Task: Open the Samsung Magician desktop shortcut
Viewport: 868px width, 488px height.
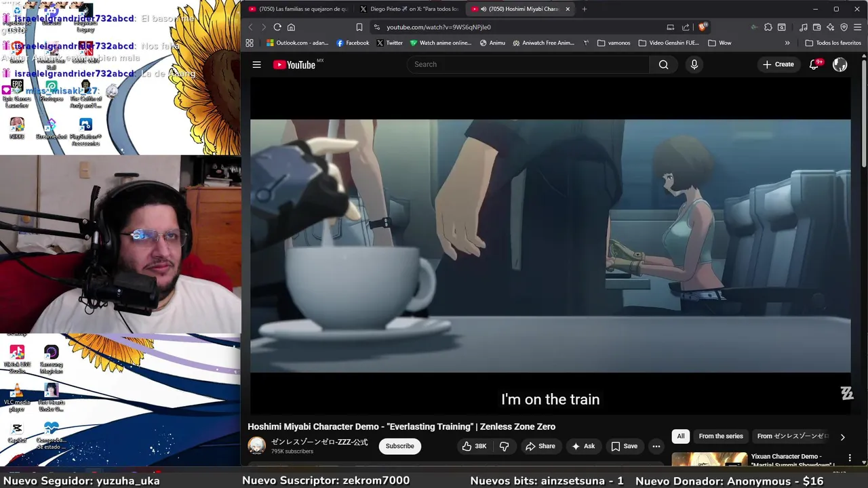Action: pos(52,360)
